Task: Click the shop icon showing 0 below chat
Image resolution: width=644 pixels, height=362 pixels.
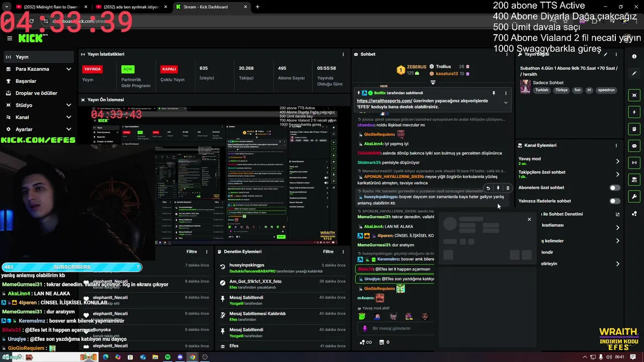Action: coord(384,342)
